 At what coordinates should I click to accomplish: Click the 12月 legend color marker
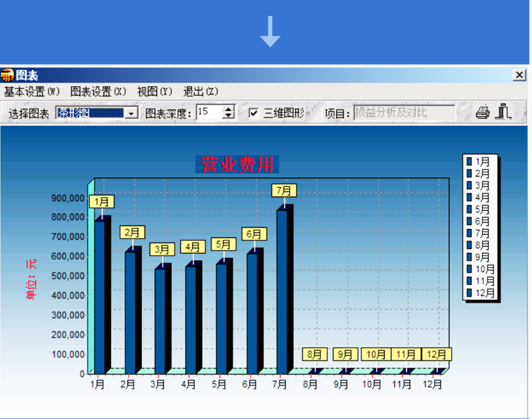pos(469,293)
